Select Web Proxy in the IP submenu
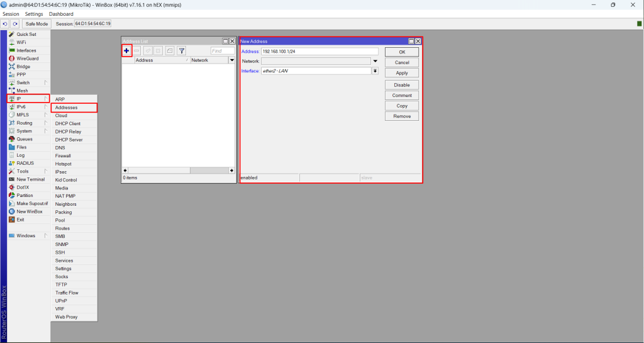The width and height of the screenshot is (644, 343). [74, 317]
